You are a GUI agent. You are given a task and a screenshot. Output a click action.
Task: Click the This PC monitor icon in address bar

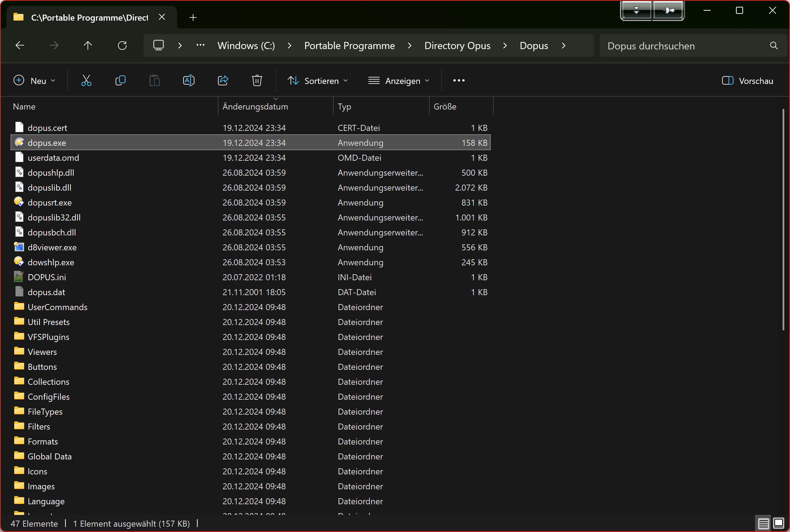[159, 46]
